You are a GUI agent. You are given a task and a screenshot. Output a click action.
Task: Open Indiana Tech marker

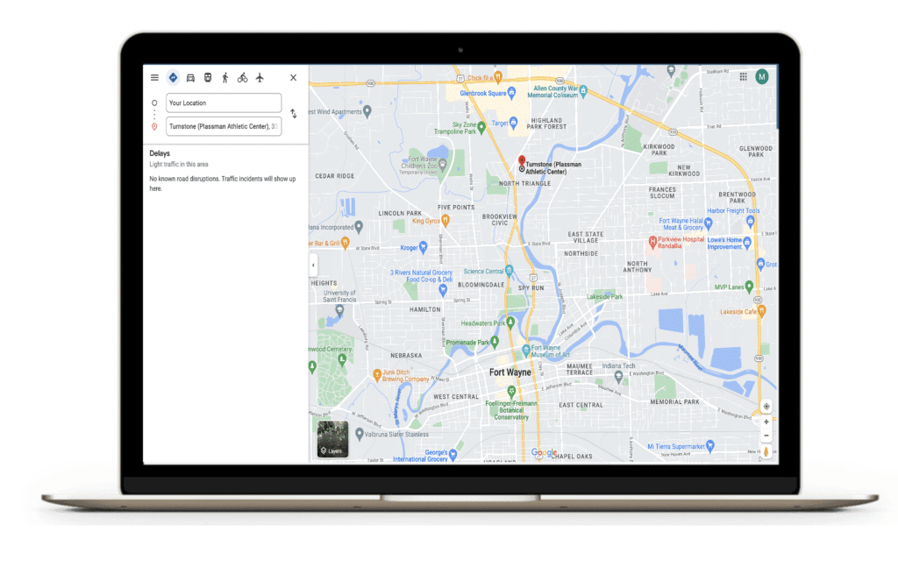(x=618, y=376)
